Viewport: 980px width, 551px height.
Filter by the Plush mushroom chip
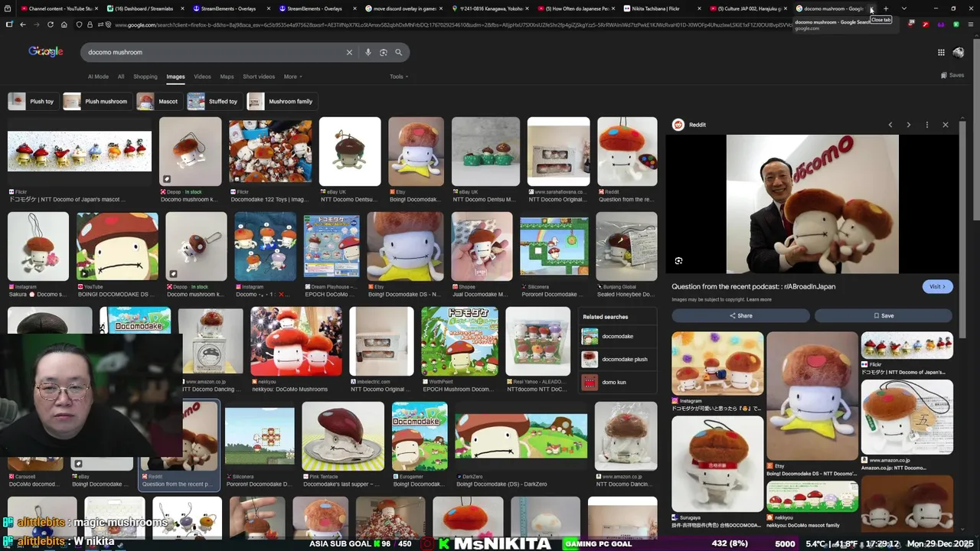click(96, 101)
